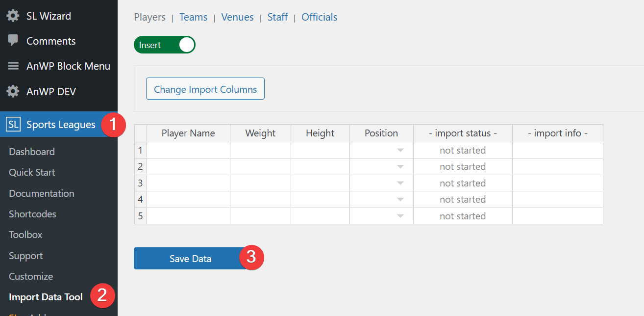Open Position dropdown in row 1
Image resolution: width=644 pixels, height=316 pixels.
coord(400,150)
